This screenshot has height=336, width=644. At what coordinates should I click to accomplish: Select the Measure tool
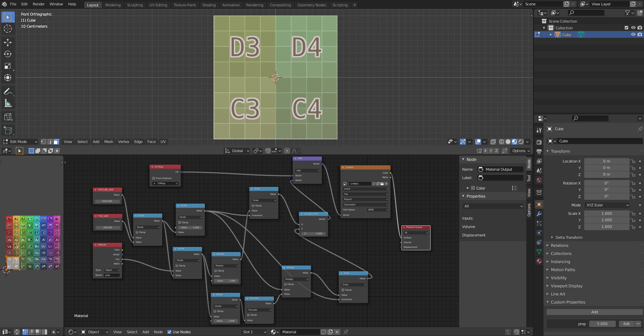click(x=8, y=103)
